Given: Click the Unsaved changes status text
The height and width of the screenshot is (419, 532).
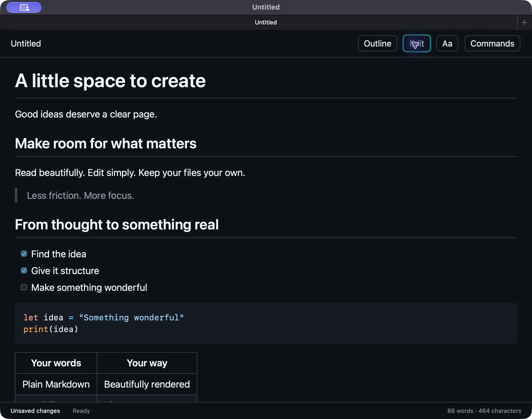Looking at the screenshot, I should tap(35, 411).
